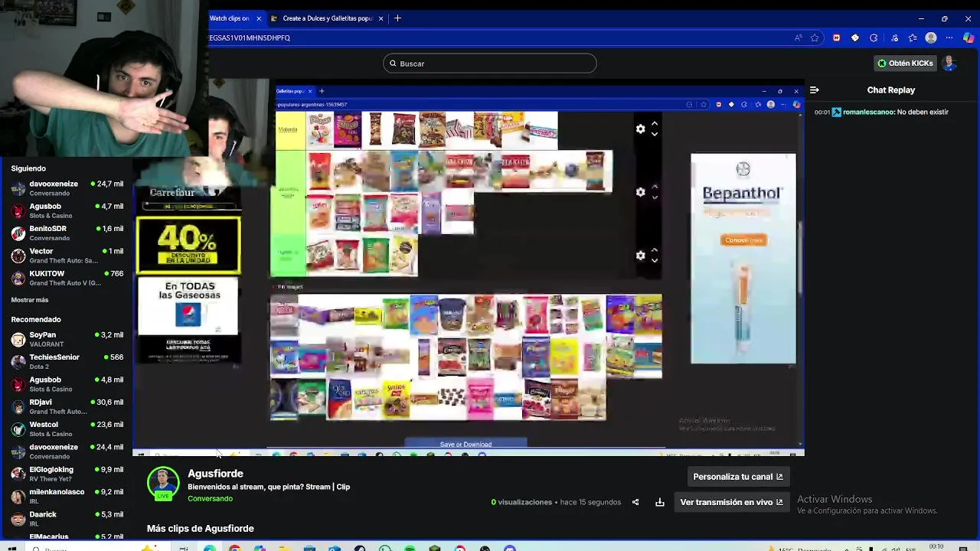Open RDjavi channel in Recomendado

(x=67, y=406)
